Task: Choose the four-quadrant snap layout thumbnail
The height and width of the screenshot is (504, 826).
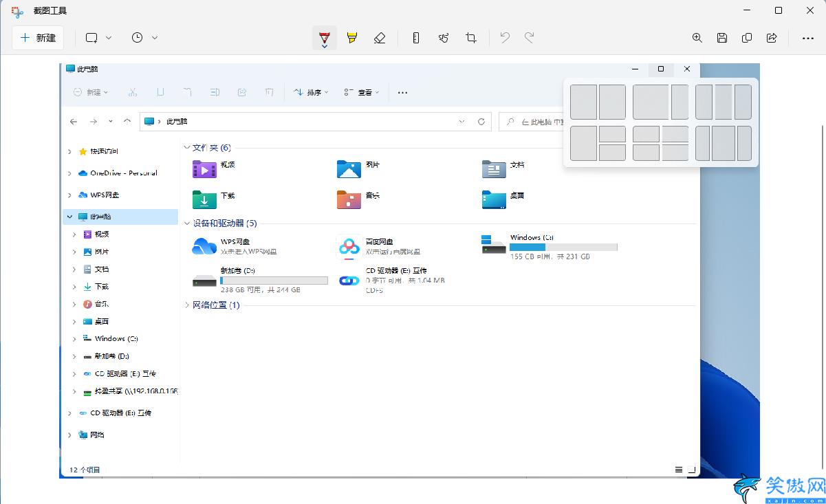Action: [x=660, y=143]
